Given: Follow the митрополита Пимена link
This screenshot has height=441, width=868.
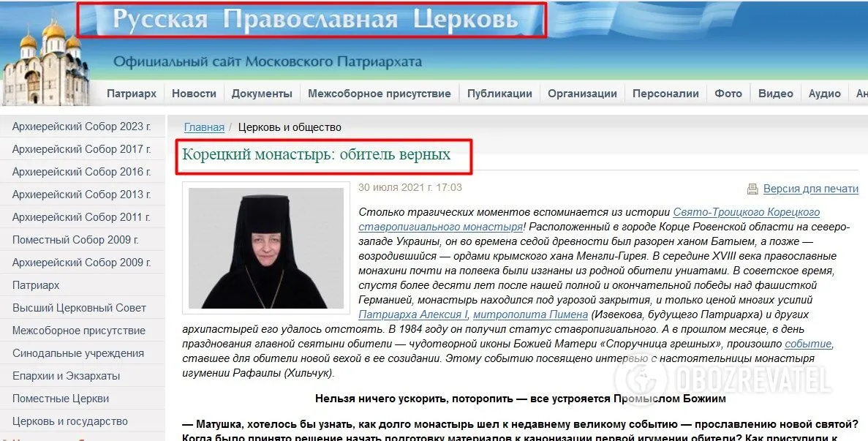Looking at the screenshot, I should (x=530, y=314).
